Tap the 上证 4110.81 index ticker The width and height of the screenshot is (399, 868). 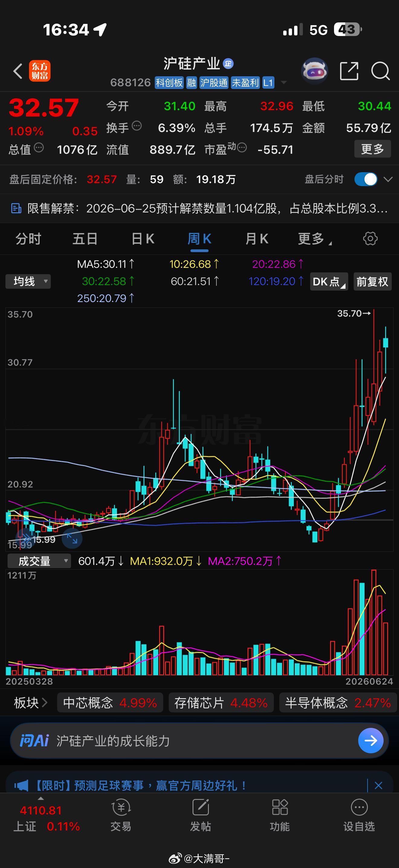click(46, 818)
